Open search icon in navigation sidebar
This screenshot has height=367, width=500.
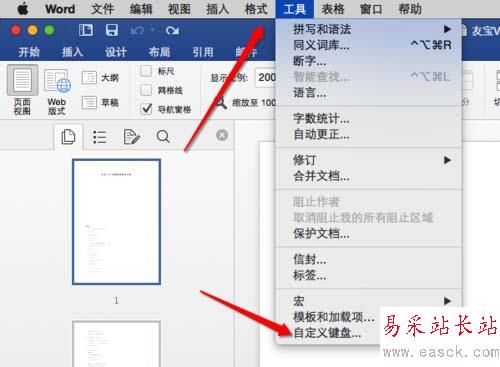click(163, 136)
